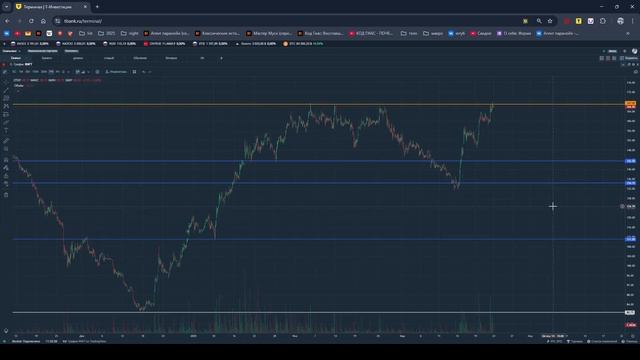Open the browser three-dot menu
640x360 pixels.
point(633,21)
